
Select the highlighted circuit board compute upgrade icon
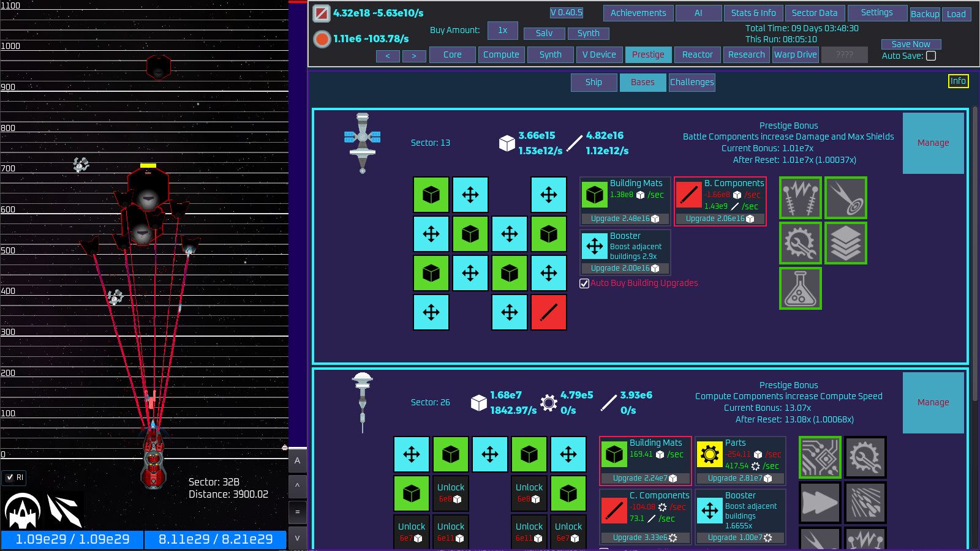(x=820, y=457)
